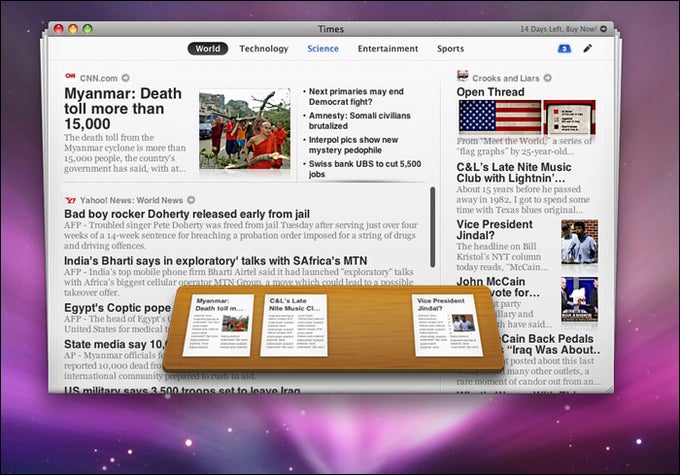
Task: Open the Sports tab
Action: (x=450, y=49)
